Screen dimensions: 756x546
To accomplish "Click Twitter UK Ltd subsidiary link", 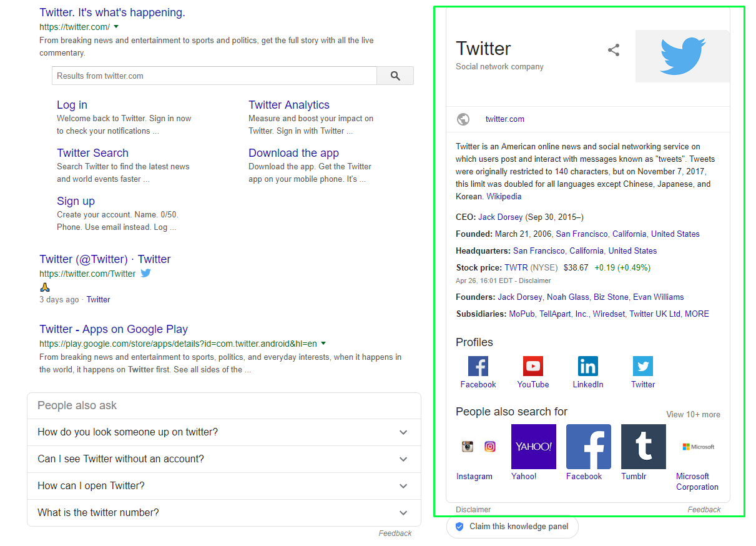I will [x=655, y=314].
